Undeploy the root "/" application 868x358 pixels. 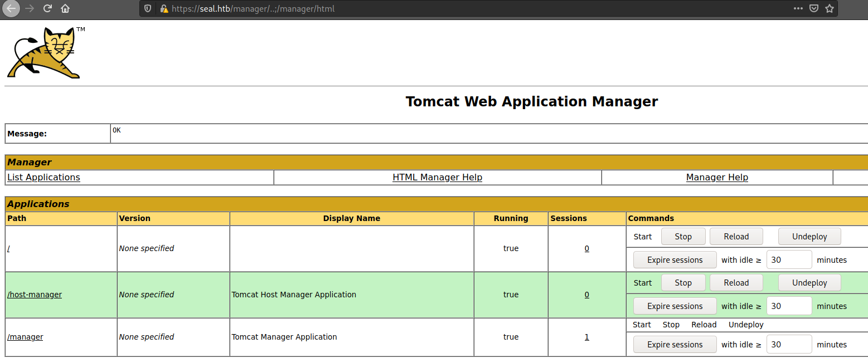point(809,237)
